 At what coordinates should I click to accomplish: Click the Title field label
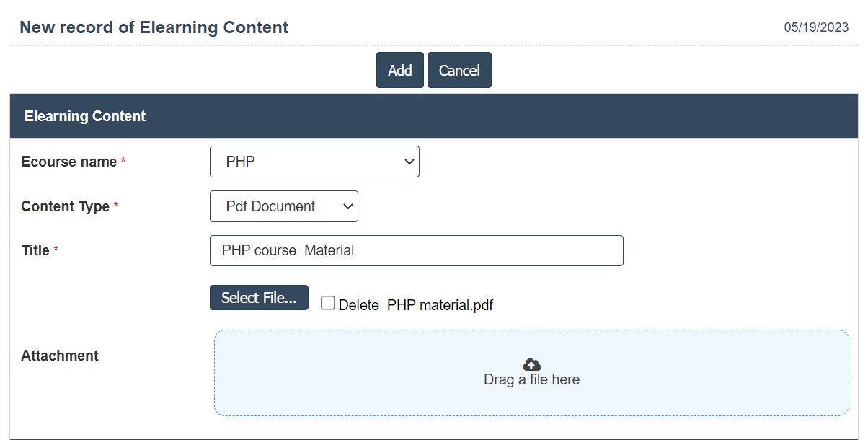[35, 250]
